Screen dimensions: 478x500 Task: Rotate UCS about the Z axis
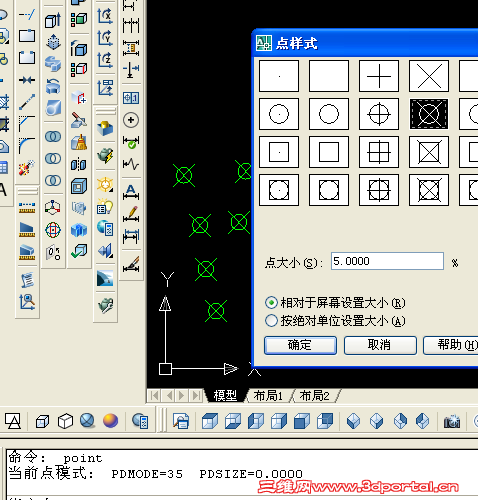point(105,60)
